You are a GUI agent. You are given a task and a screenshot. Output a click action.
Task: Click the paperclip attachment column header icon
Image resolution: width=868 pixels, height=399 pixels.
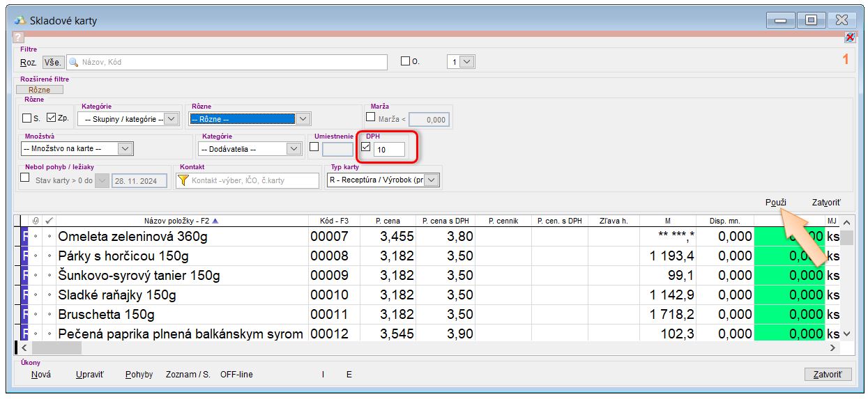[36, 221]
